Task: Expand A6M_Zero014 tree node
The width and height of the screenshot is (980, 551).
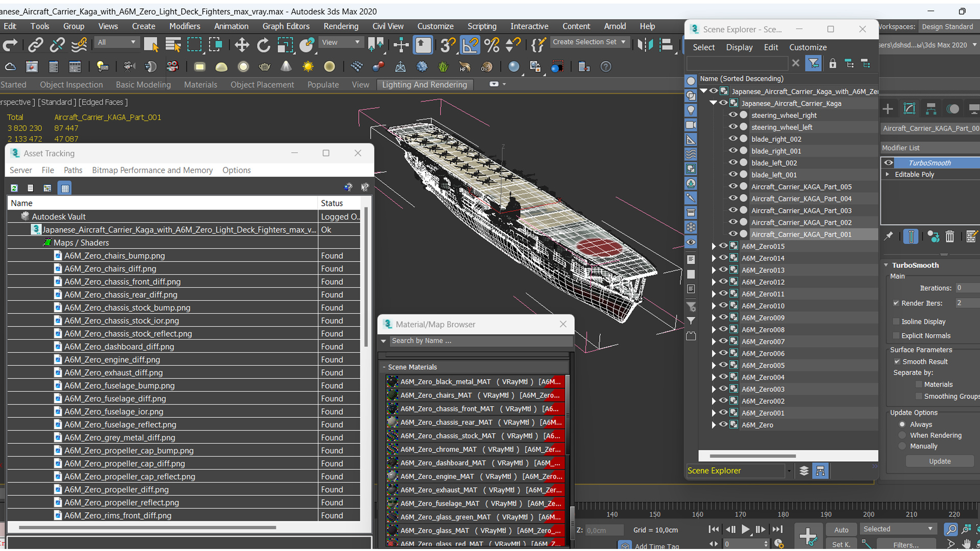Action: coord(714,258)
